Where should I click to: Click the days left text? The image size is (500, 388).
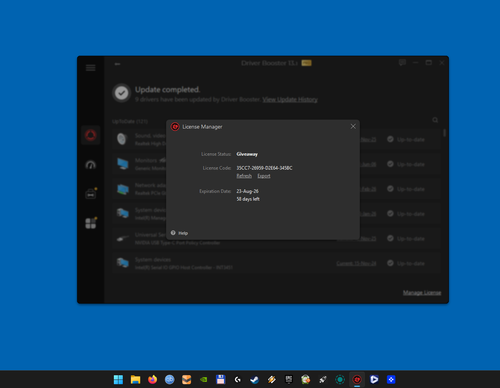pyautogui.click(x=248, y=199)
